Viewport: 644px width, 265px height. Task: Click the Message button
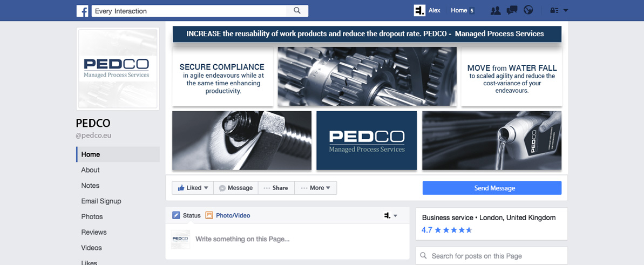236,188
